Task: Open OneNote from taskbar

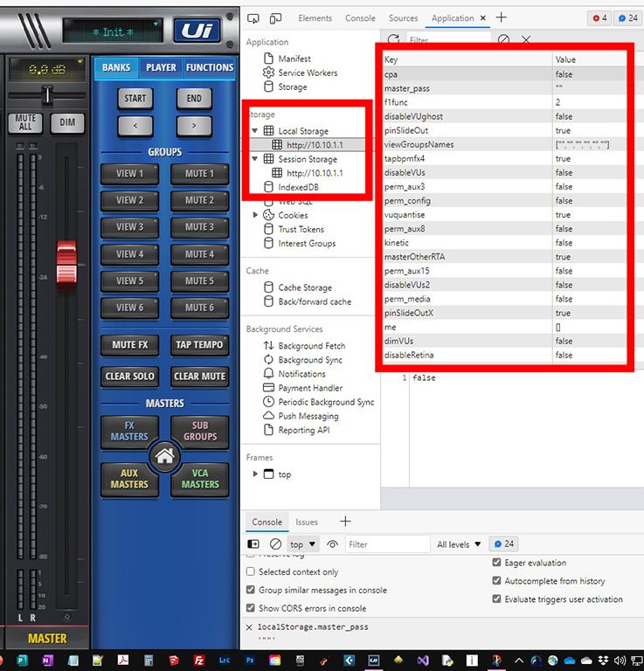Action: (x=47, y=661)
